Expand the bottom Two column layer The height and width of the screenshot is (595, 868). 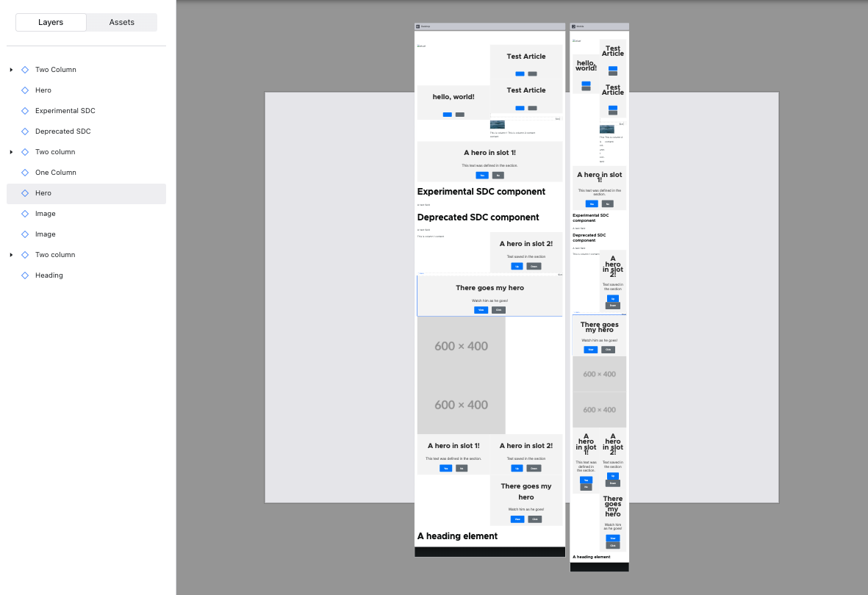[x=10, y=254]
